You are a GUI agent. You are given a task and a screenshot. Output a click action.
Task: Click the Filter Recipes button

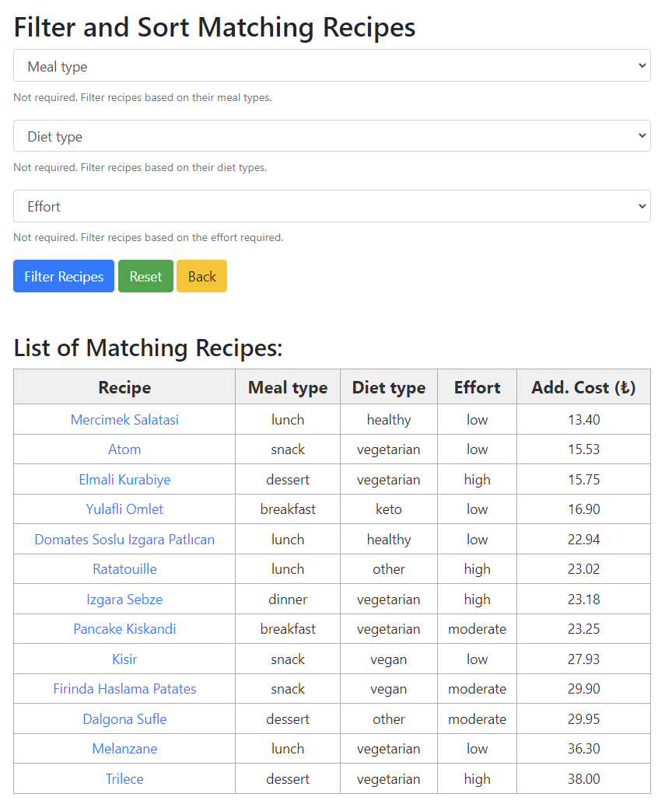tap(63, 276)
